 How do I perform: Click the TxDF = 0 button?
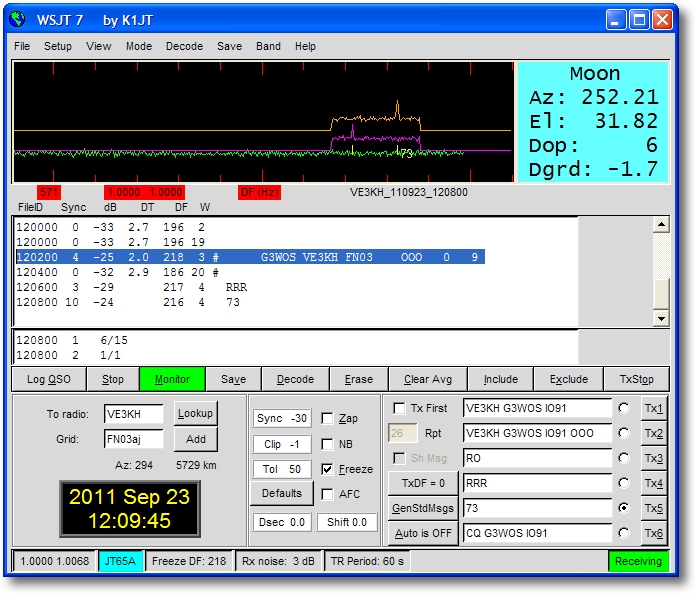click(423, 483)
